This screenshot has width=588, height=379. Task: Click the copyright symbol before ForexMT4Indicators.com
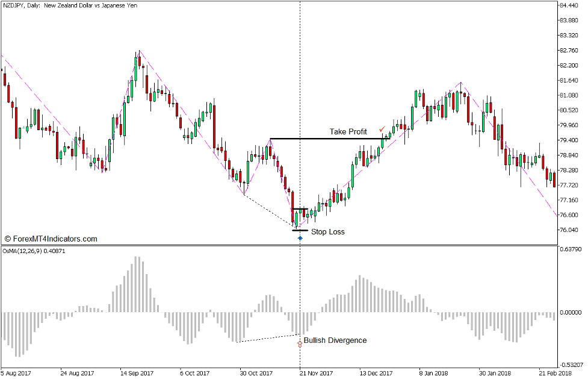7,237
